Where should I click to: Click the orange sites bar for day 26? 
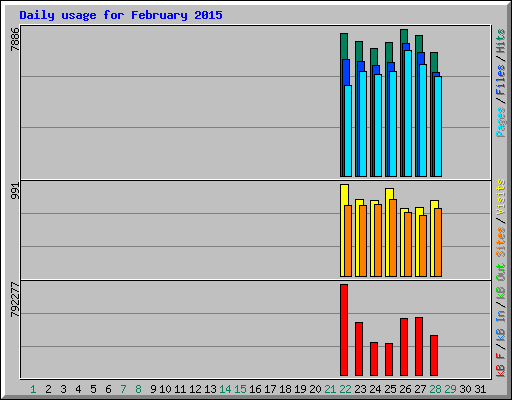[x=408, y=244]
